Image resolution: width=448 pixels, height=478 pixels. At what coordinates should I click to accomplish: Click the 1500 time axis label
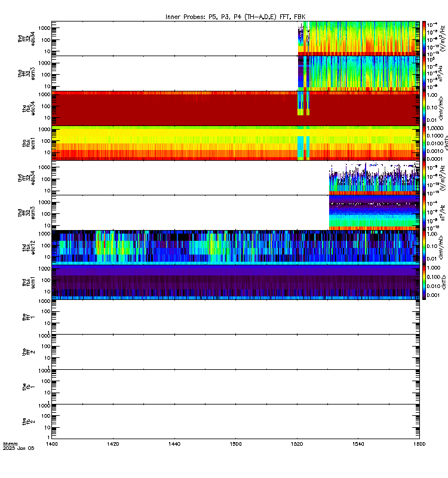tap(235, 444)
